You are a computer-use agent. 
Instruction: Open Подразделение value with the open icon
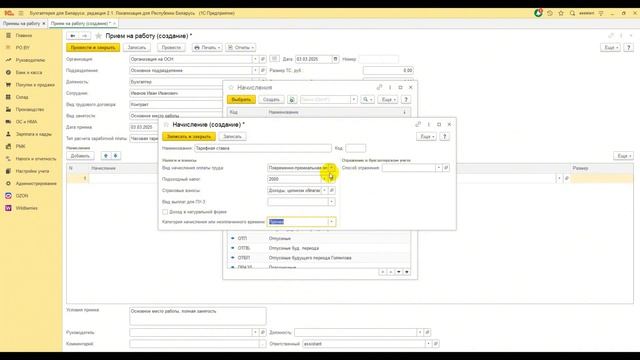click(263, 71)
